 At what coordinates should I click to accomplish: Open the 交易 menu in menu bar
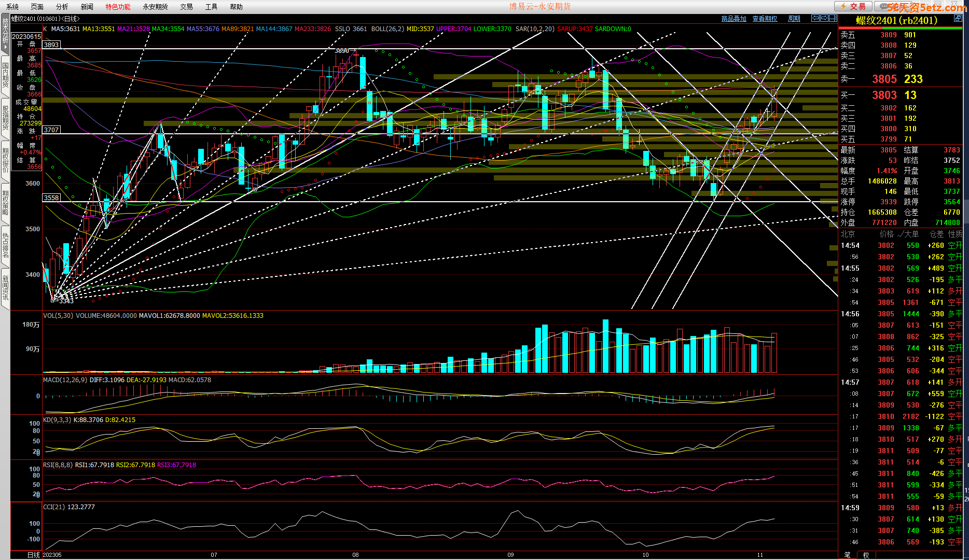[x=187, y=7]
